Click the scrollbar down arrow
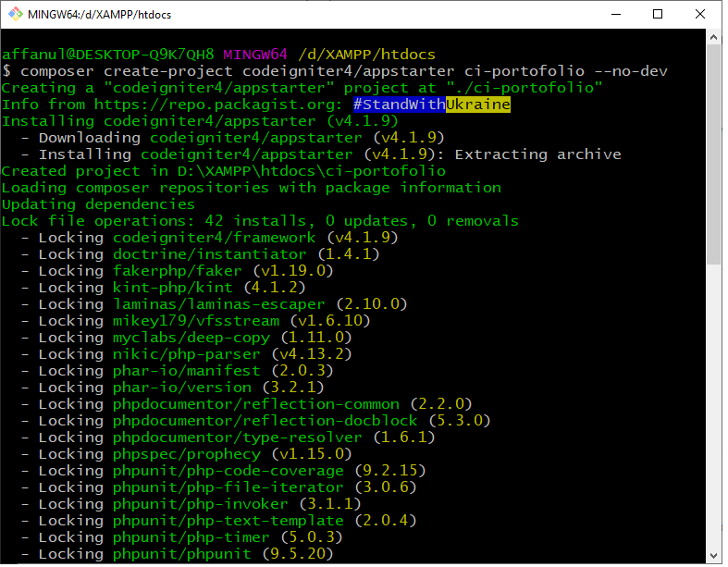Image resolution: width=728 pixels, height=567 pixels. pos(714,555)
